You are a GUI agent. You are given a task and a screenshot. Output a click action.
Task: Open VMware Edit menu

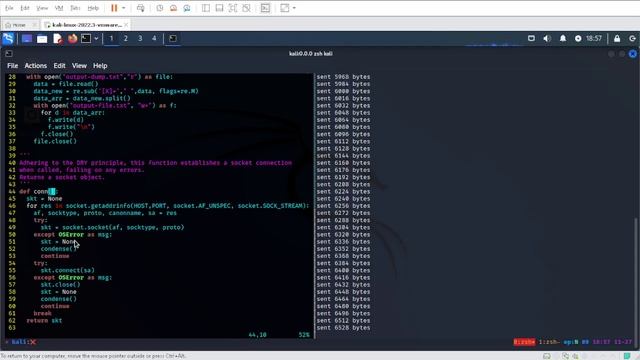[x=25, y=8]
